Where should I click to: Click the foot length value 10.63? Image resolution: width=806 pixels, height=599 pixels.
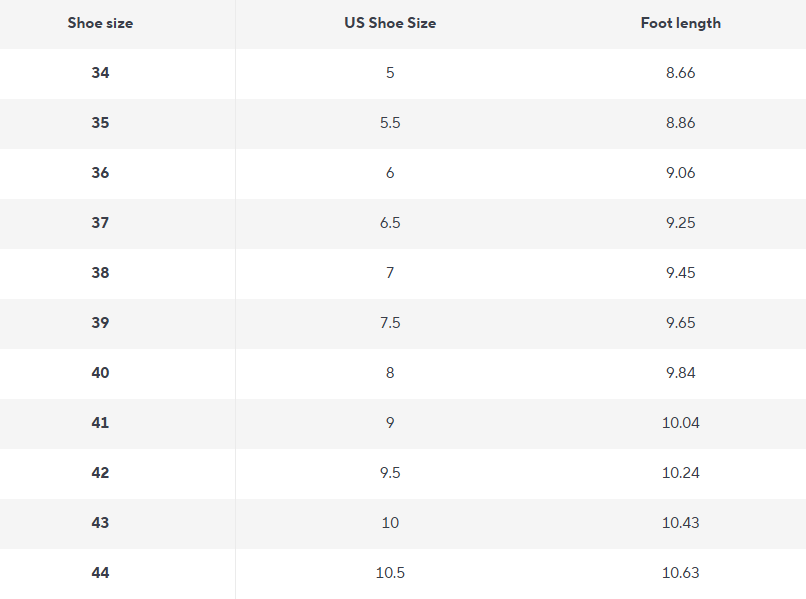680,573
